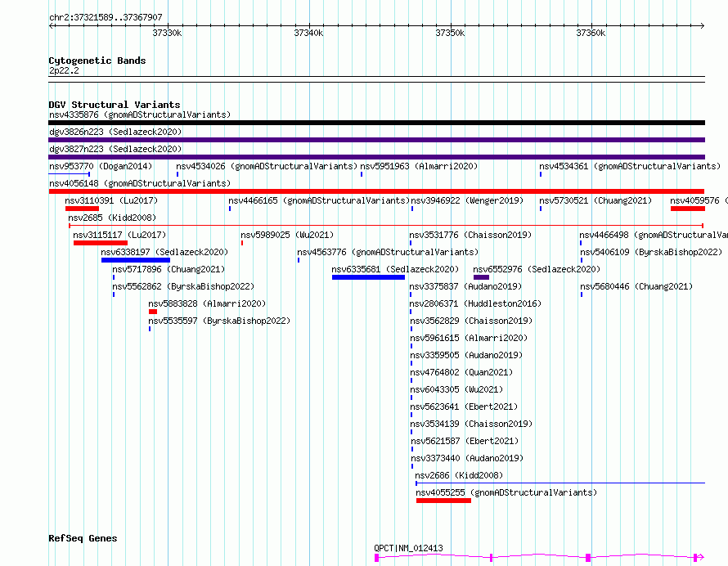Click nsv5717896 (Chuang2021) label
728x566 pixels.
click(169, 269)
